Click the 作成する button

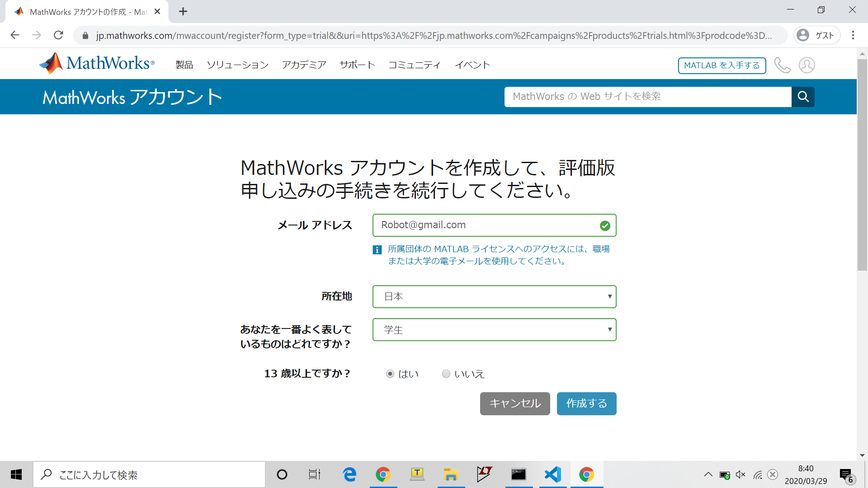click(x=586, y=404)
